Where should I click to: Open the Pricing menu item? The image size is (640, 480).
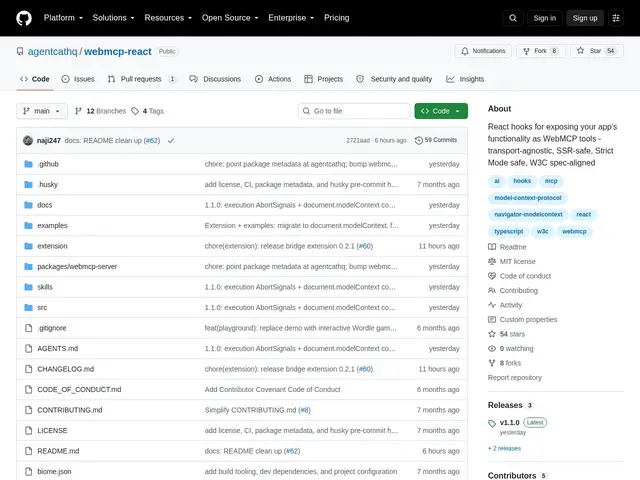click(337, 18)
